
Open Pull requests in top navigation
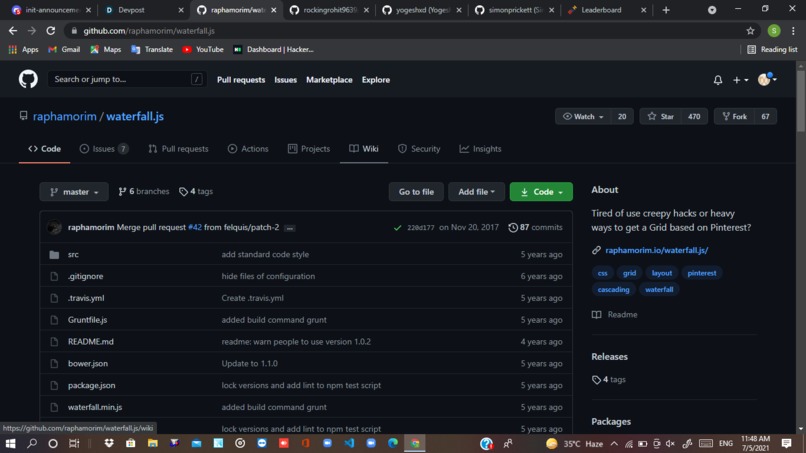click(x=241, y=80)
